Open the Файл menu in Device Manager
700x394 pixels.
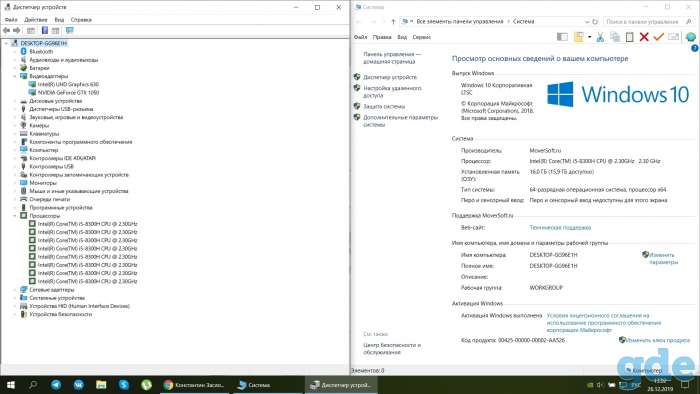[x=11, y=20]
